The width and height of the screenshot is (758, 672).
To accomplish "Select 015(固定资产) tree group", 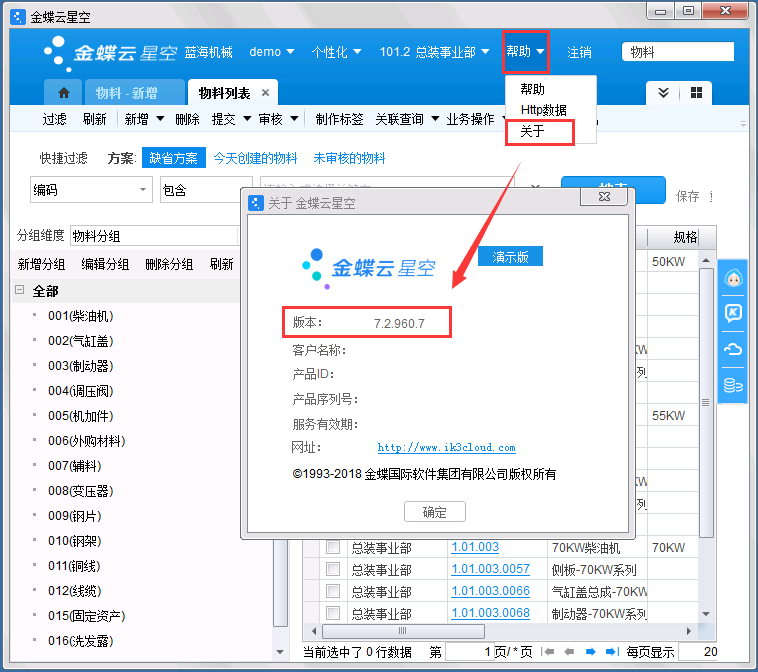I will click(87, 616).
